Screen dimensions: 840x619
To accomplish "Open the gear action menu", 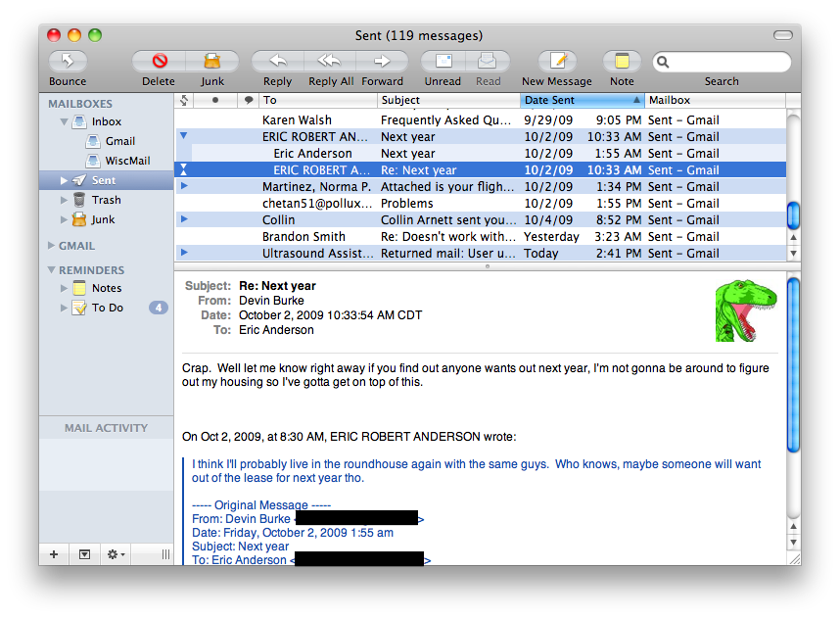I will point(116,554).
